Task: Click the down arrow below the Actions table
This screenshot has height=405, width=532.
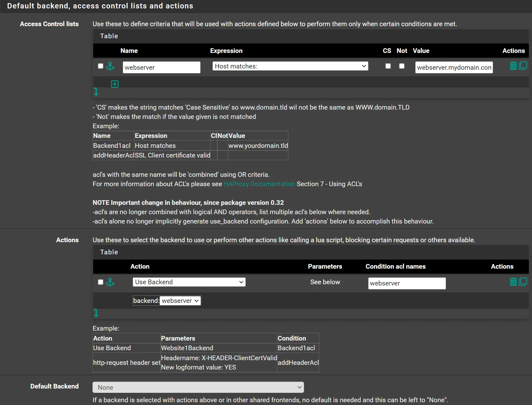Action: [x=96, y=313]
